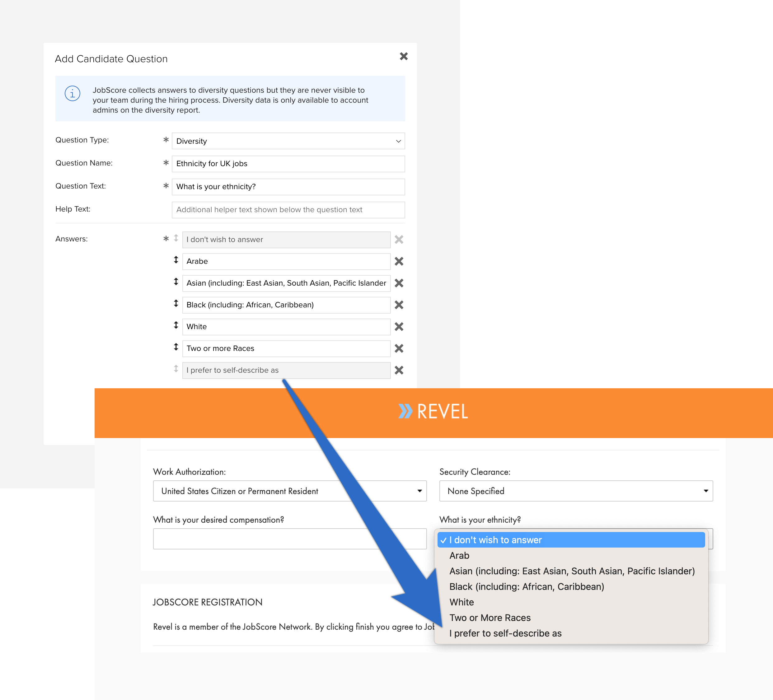
Task: Click the Question Name input field
Action: [288, 164]
